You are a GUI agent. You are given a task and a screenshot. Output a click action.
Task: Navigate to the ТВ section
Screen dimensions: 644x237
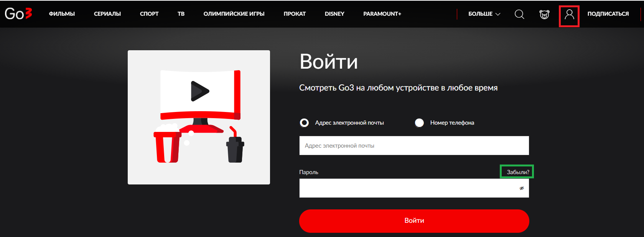coord(181,14)
